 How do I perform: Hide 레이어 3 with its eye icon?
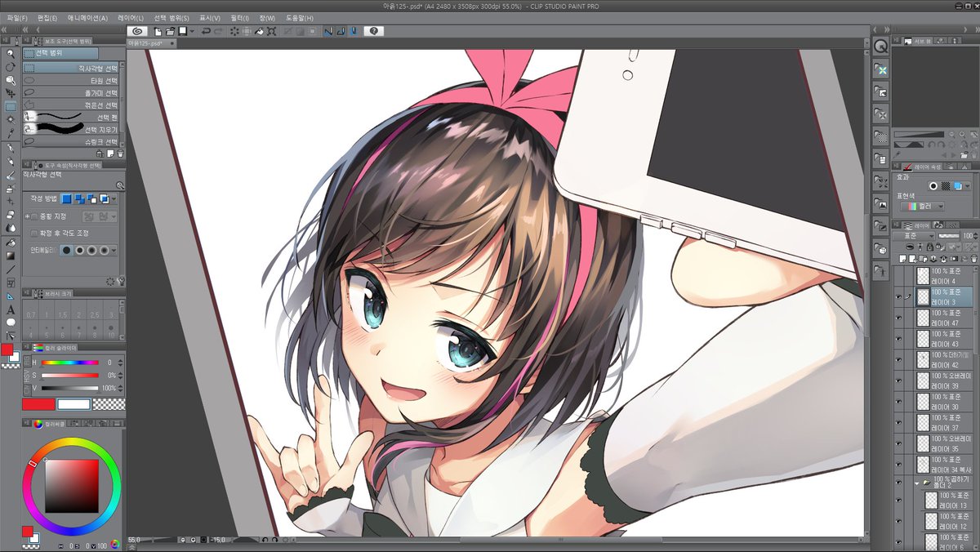[898, 297]
